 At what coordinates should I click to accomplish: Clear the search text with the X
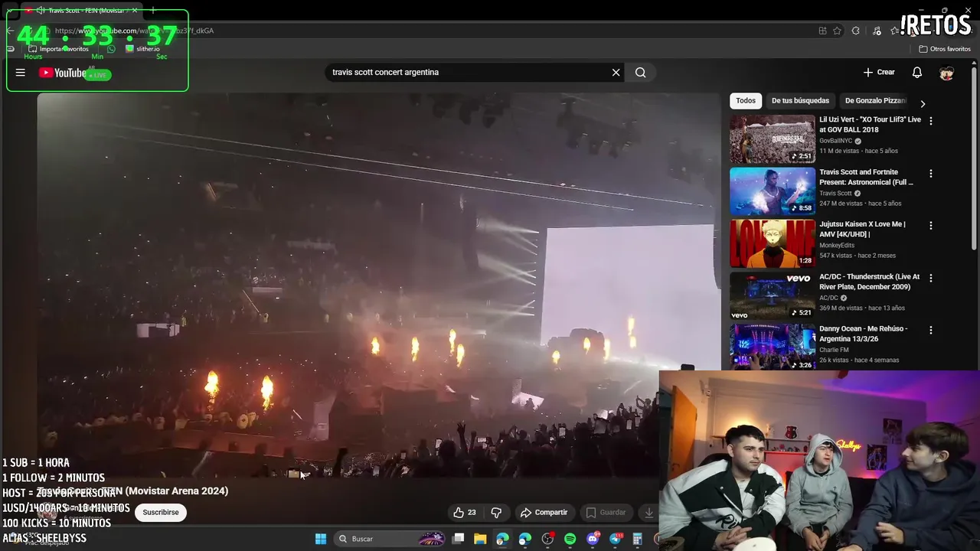point(616,73)
